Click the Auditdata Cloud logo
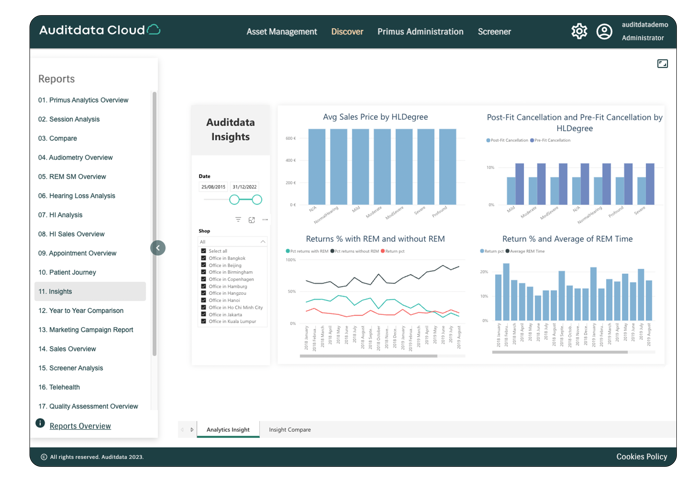This screenshot has height=478, width=700. click(x=99, y=30)
